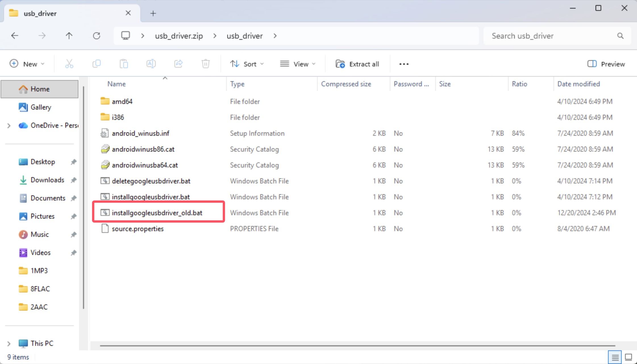Open Videos in quick access
The height and width of the screenshot is (364, 637).
pyautogui.click(x=39, y=253)
